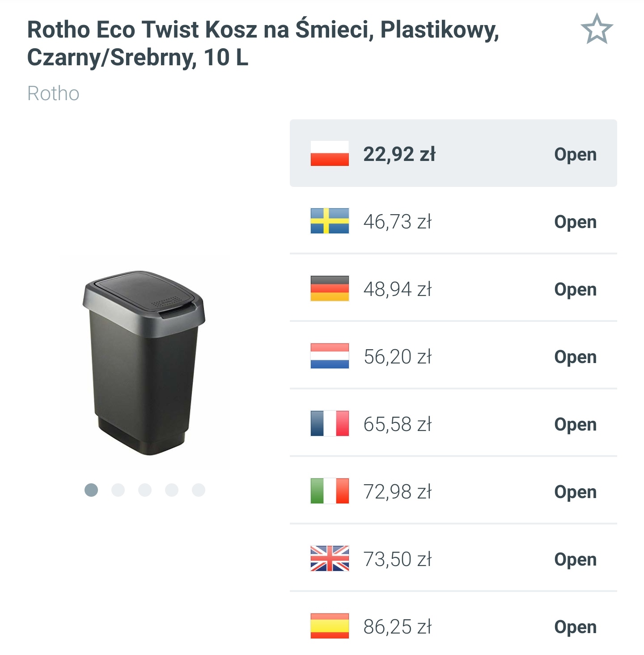Select the Polish flag icon
The image size is (644, 655).
[329, 154]
